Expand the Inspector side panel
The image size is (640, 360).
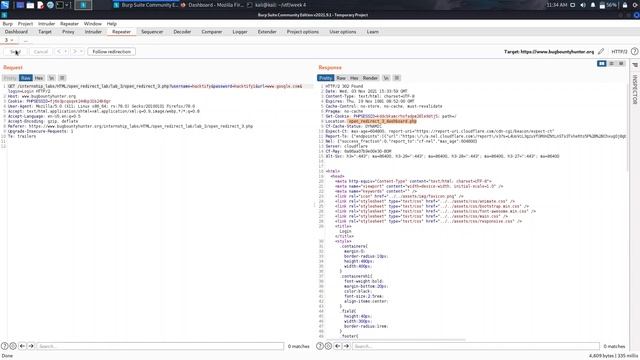tap(635, 89)
